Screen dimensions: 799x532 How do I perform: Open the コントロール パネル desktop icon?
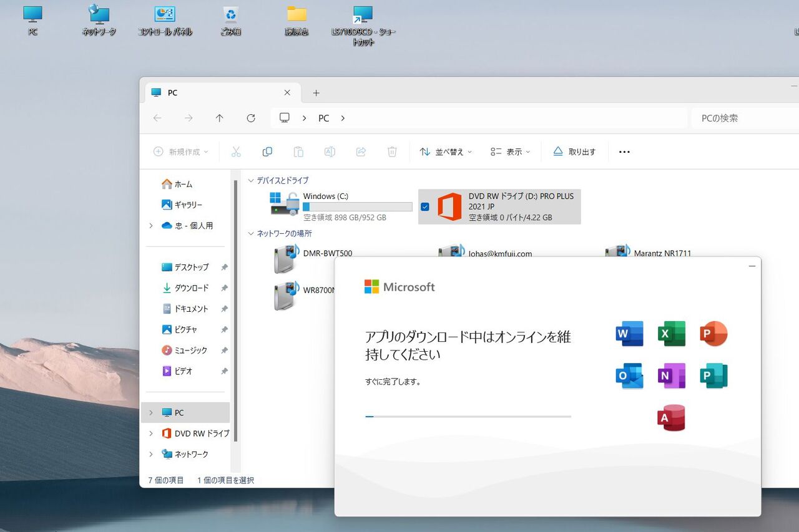(165, 20)
